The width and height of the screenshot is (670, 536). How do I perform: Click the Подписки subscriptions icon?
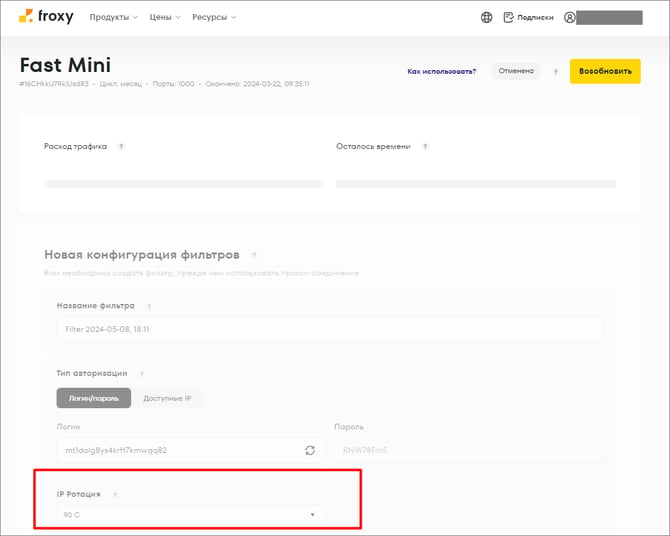508,18
